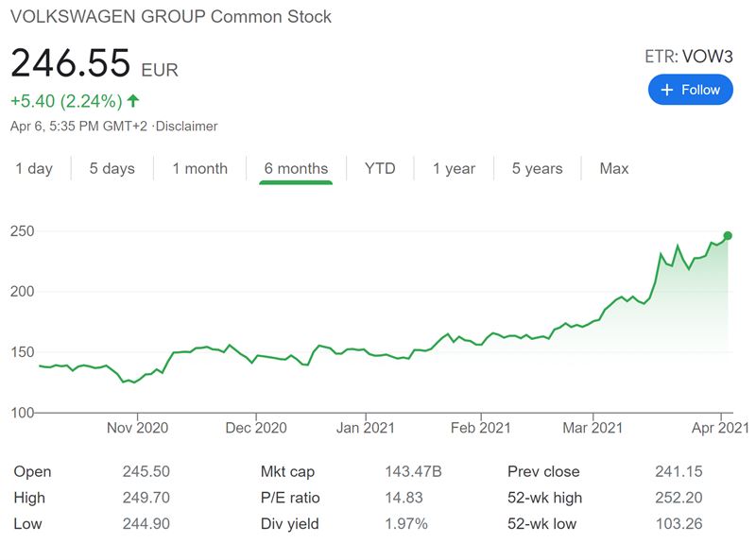756x560 pixels.
Task: Click the P/E ratio value 14.83
Action: [404, 498]
